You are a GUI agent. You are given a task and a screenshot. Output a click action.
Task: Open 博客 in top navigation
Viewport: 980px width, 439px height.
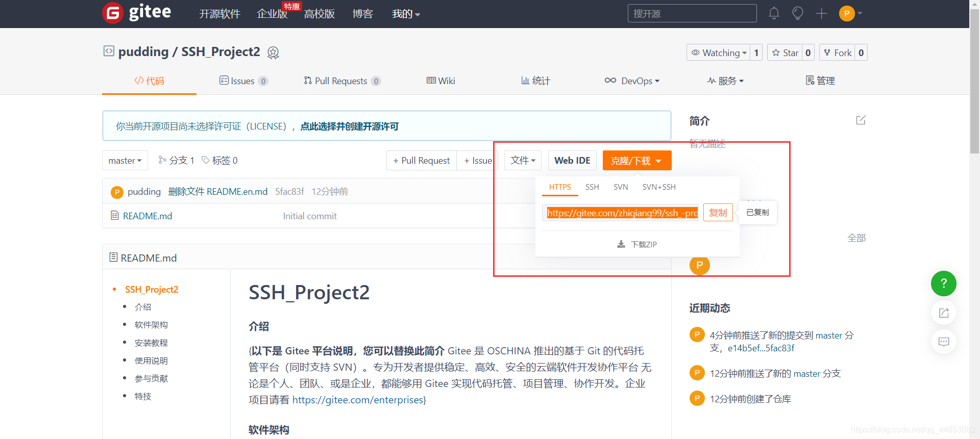(363, 14)
